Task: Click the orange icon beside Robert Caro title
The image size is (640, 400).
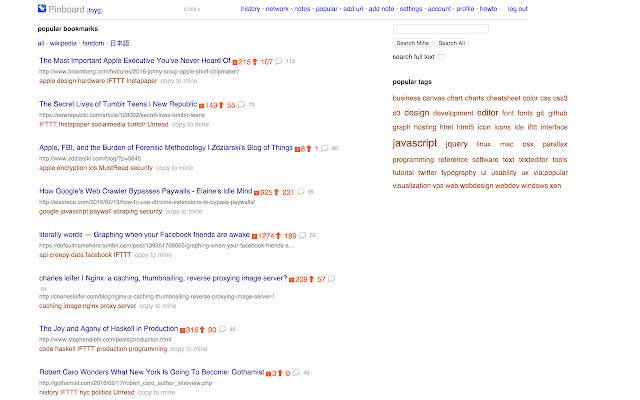Action: tap(269, 373)
